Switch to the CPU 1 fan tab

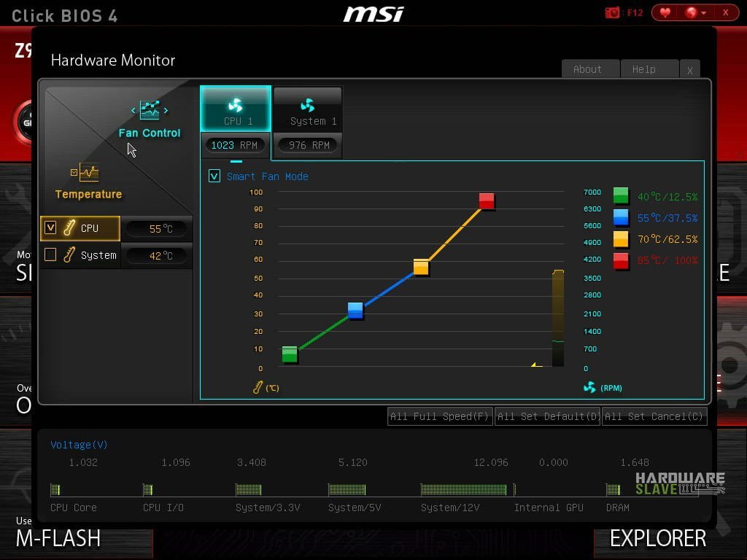236,109
